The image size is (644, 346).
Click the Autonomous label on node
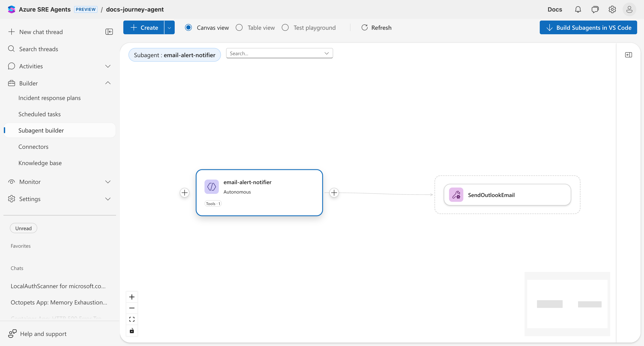click(x=237, y=192)
